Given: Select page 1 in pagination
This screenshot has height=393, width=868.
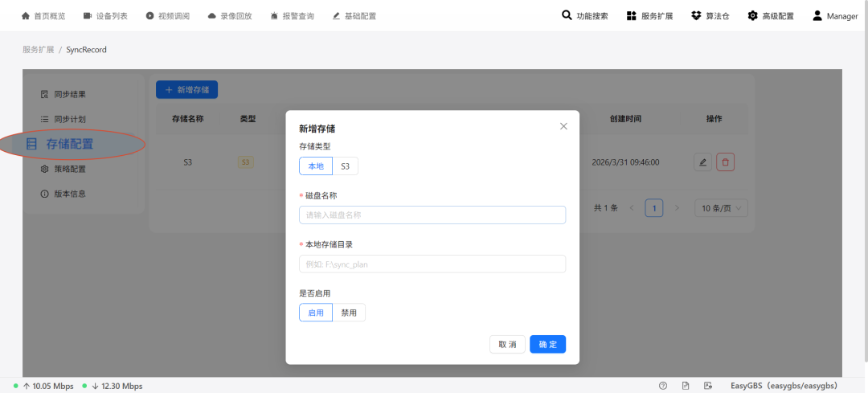Looking at the screenshot, I should [654, 208].
